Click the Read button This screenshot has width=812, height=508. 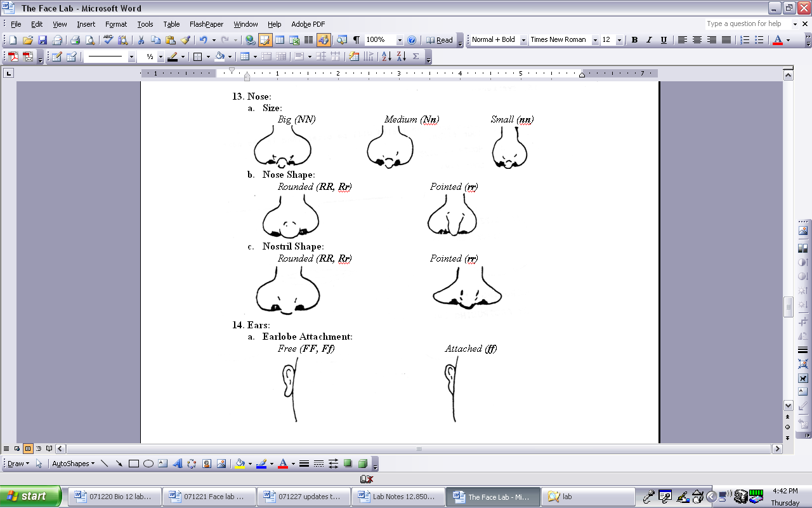click(x=440, y=40)
